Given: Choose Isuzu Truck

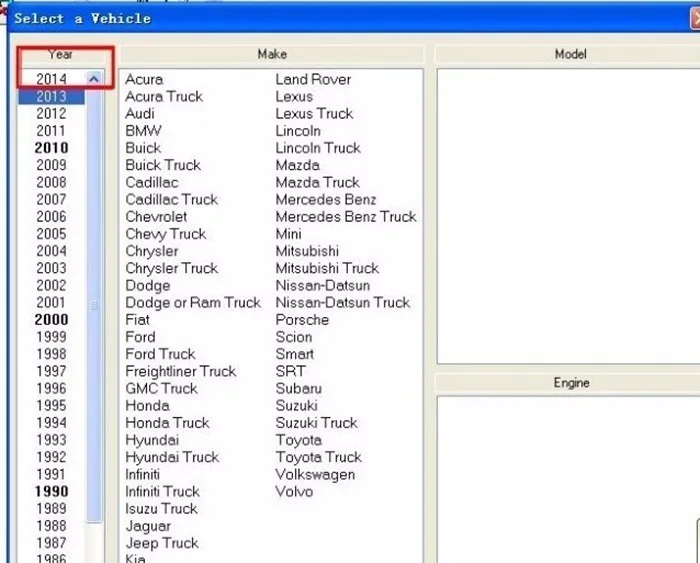Looking at the screenshot, I should 161,509.
